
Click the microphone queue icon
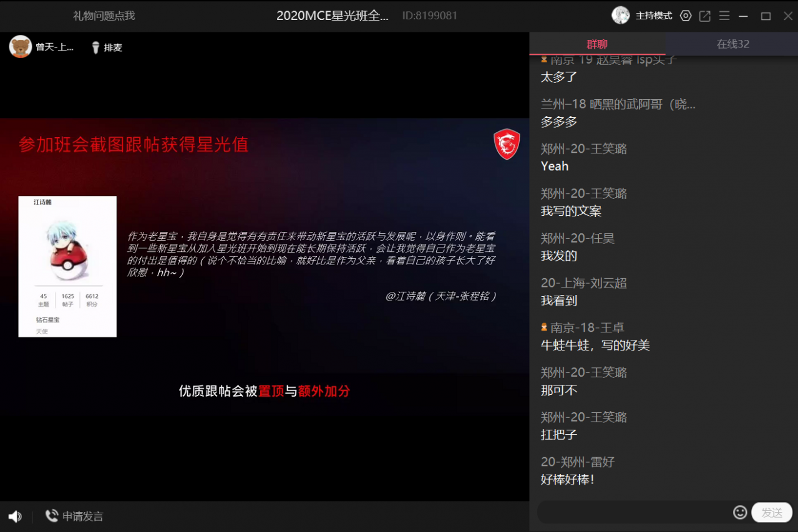tap(95, 47)
